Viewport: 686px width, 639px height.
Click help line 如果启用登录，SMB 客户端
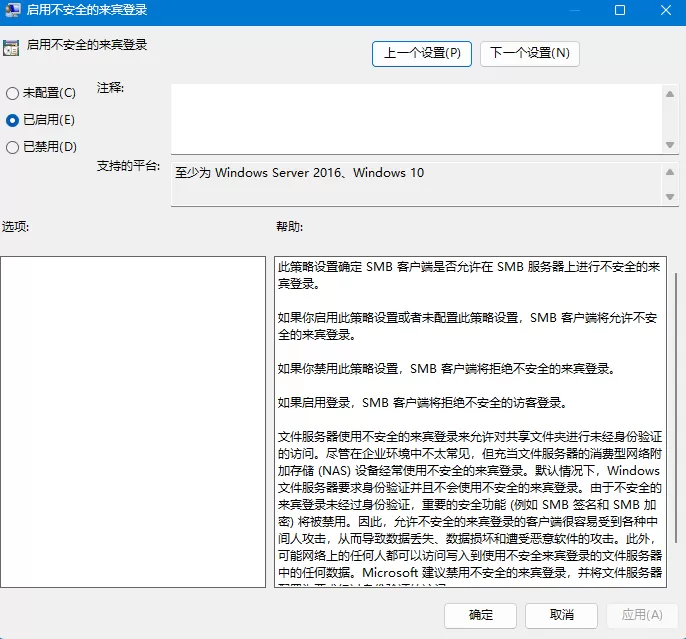422,402
